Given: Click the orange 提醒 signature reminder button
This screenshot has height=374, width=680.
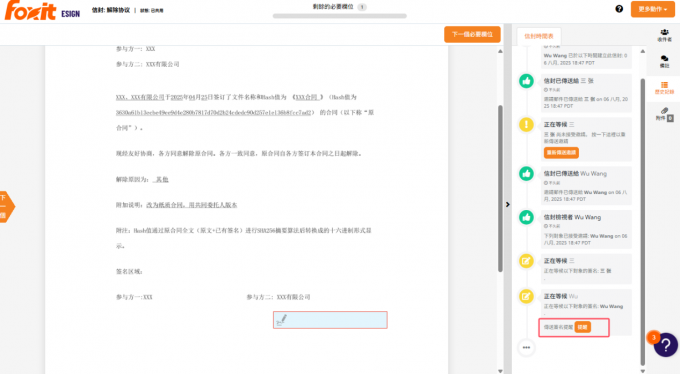Looking at the screenshot, I should pos(582,327).
